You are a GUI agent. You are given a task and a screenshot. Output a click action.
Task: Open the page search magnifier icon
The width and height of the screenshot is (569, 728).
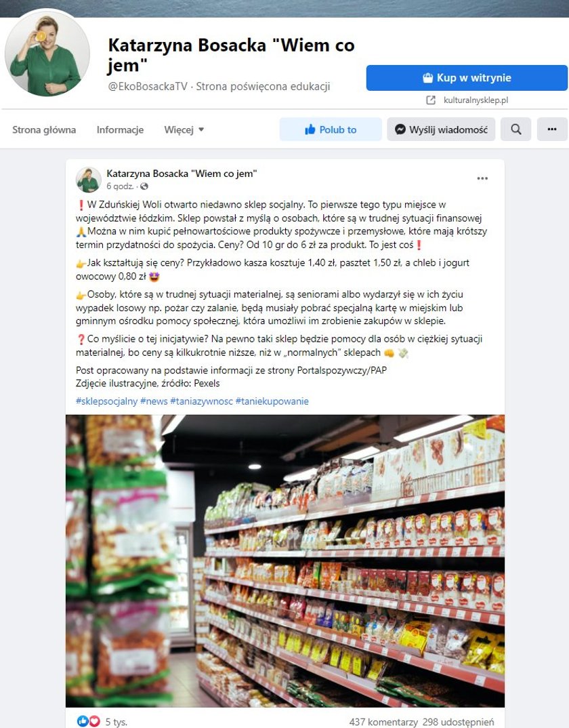(x=515, y=129)
